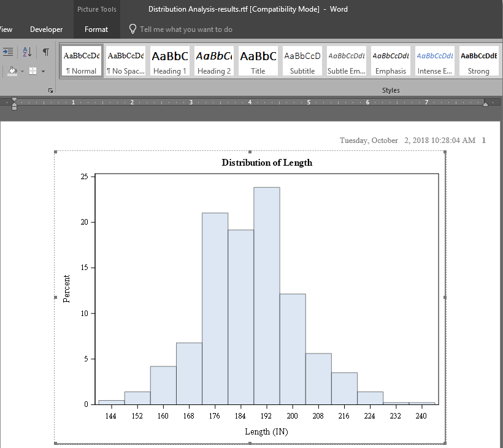Click the Tell me lightbulb icon
503x448 pixels.
[x=132, y=29]
